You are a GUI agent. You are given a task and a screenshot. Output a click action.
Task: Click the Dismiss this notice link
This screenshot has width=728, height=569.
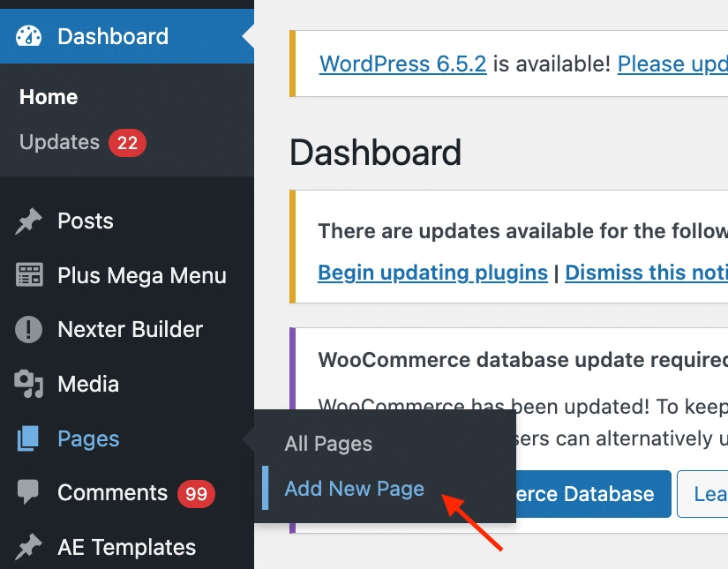click(646, 273)
